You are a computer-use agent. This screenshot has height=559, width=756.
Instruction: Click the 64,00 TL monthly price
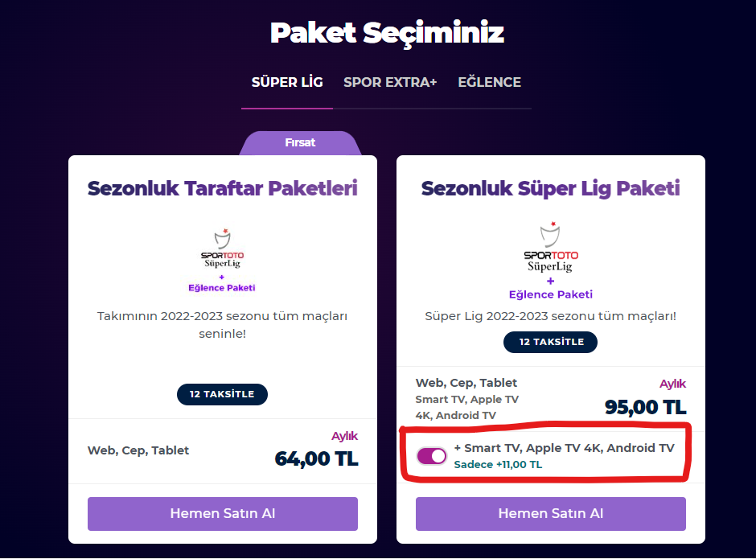point(316,458)
